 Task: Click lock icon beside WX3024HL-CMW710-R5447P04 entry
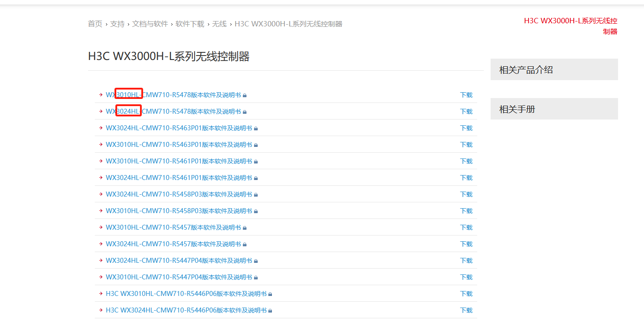(256, 261)
